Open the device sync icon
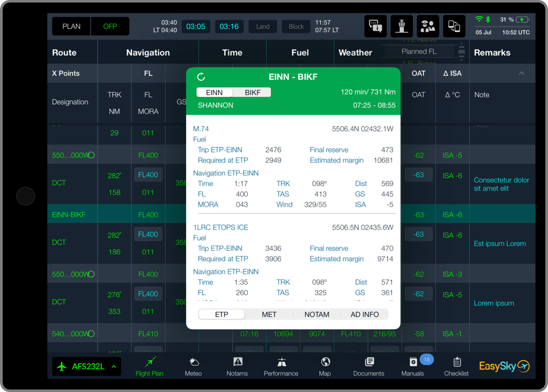 point(454,26)
